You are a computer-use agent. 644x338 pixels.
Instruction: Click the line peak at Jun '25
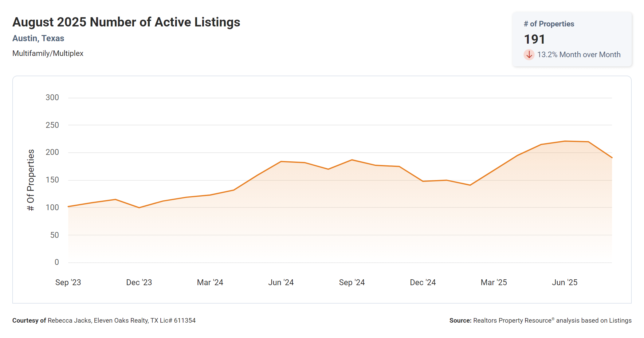pos(565,141)
